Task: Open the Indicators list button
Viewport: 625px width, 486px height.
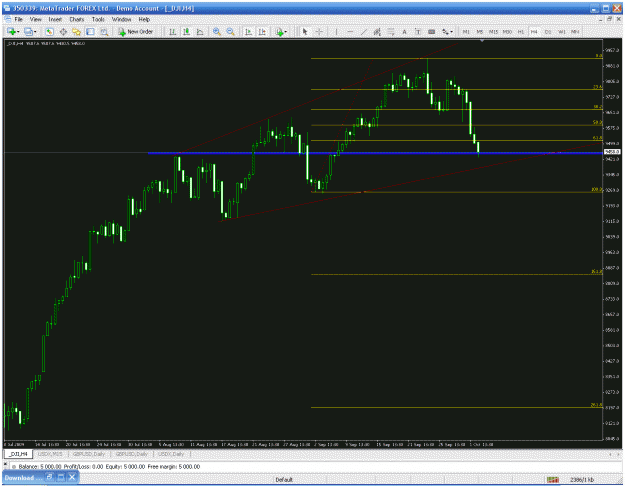Action: click(x=279, y=31)
